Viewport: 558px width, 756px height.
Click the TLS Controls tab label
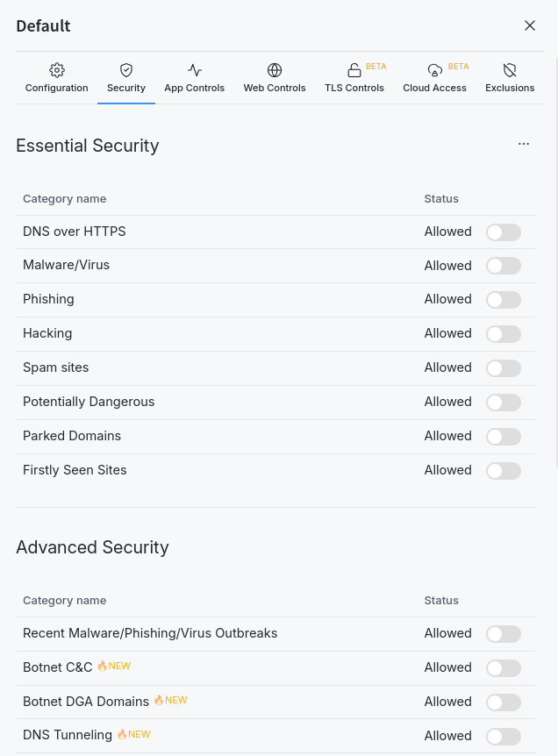(x=354, y=88)
